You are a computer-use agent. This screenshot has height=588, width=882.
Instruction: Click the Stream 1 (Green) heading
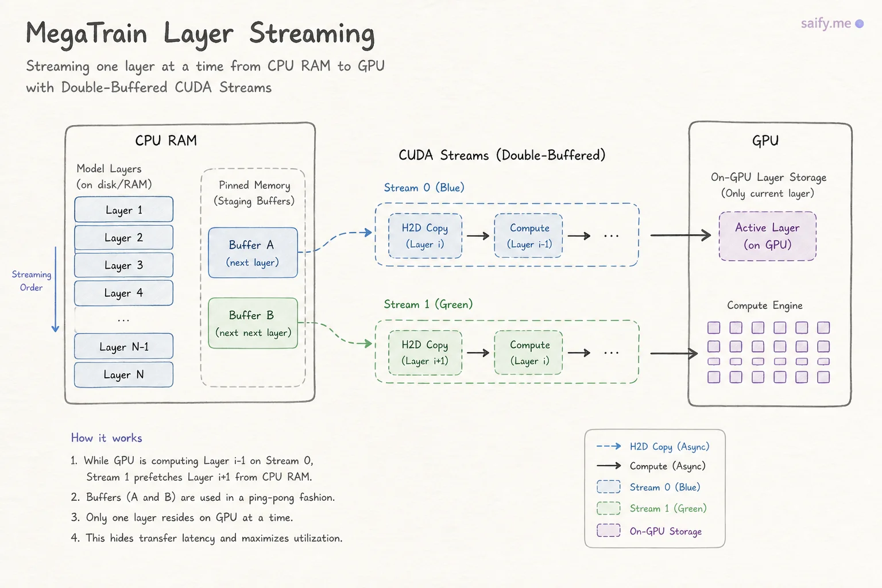[428, 304]
